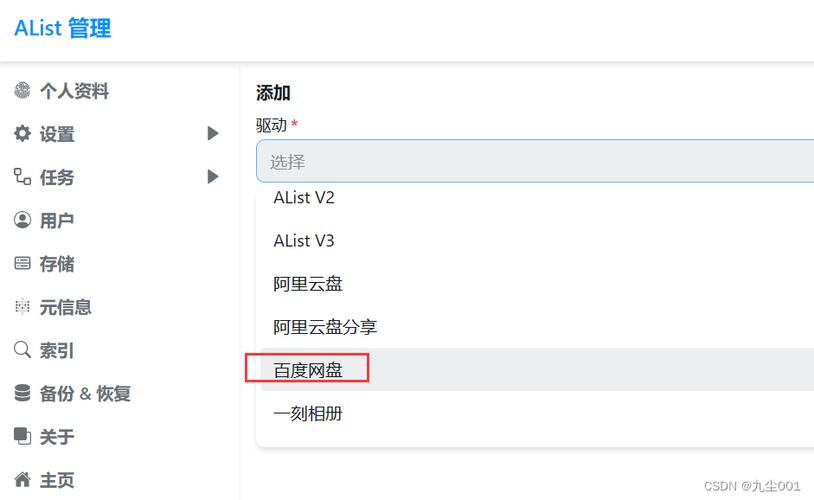Click the 主页 house icon

(x=22, y=479)
